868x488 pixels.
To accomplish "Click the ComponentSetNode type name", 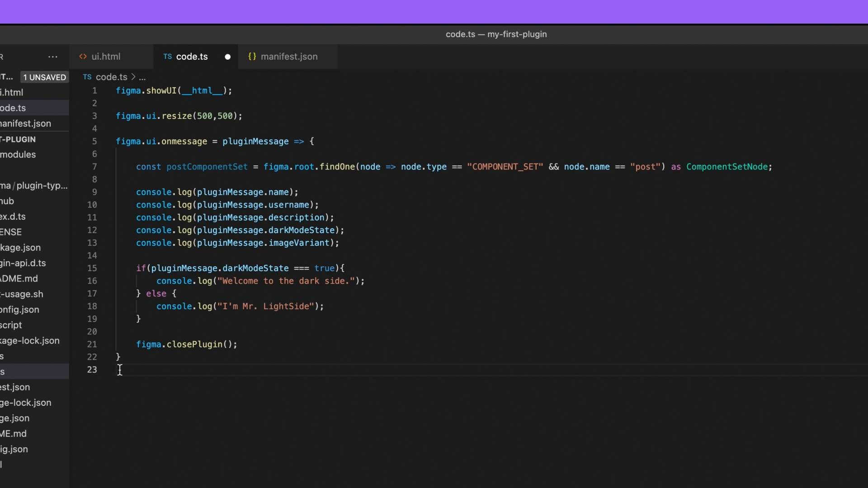I will tap(727, 167).
